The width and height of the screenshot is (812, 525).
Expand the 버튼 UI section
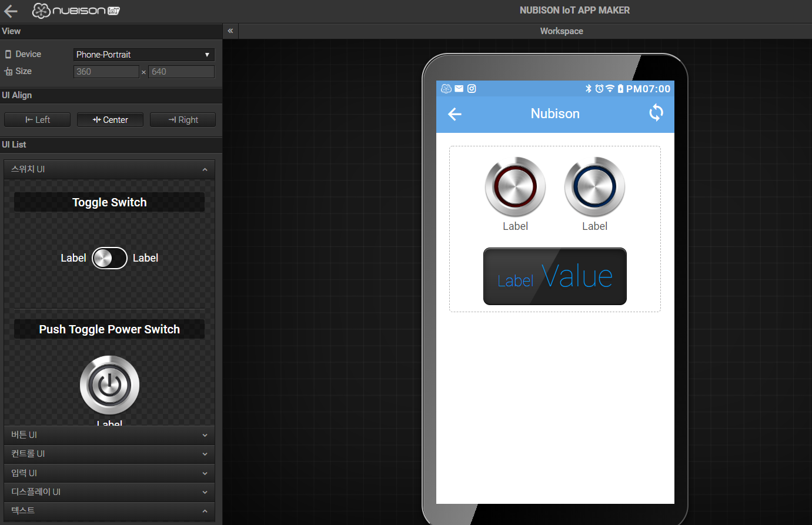pos(109,435)
